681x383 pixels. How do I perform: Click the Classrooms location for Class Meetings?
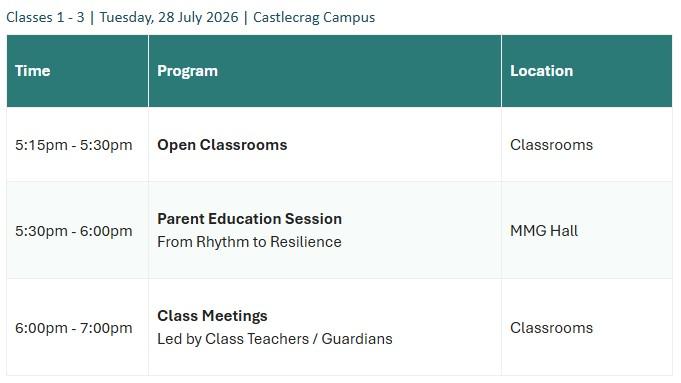tap(551, 328)
